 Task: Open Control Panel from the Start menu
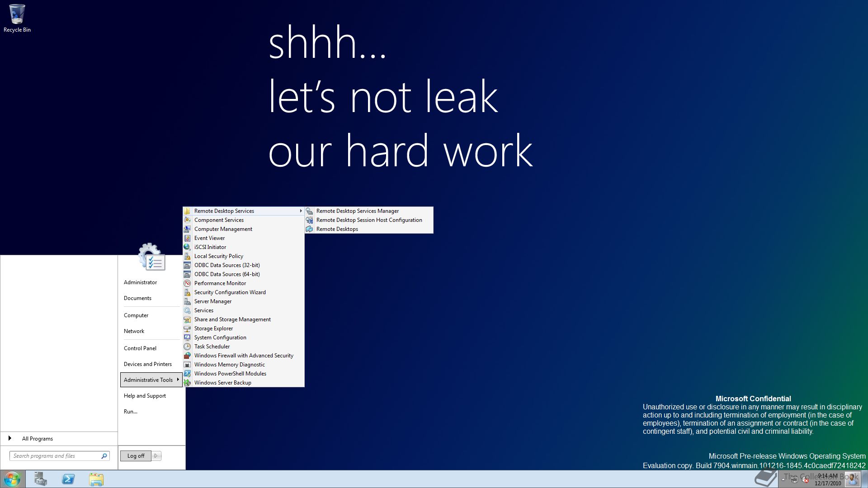pyautogui.click(x=140, y=348)
